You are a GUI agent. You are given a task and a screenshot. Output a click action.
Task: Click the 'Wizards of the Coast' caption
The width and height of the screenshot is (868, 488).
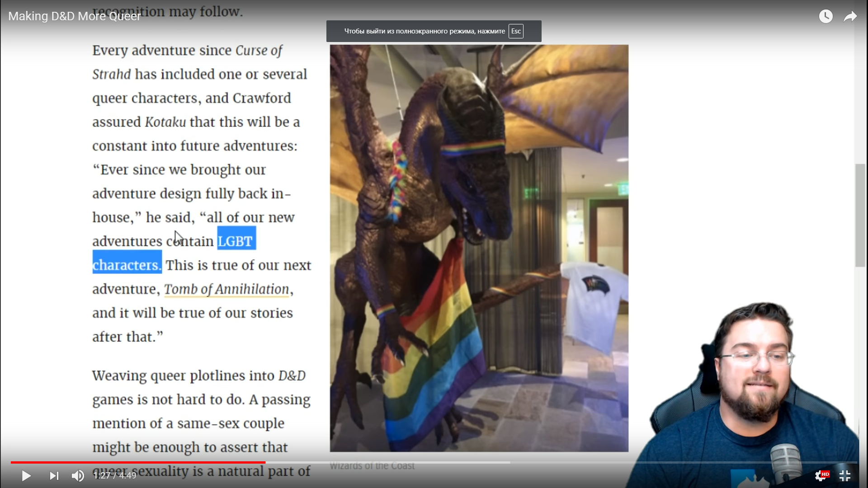coord(372,466)
